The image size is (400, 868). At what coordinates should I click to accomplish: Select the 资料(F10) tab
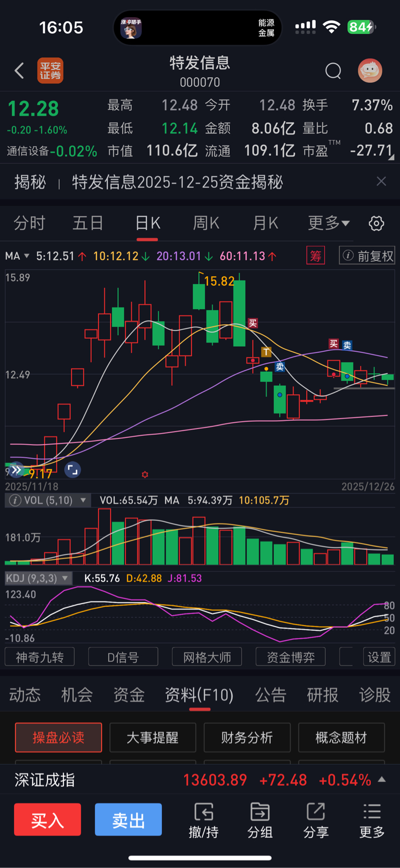click(x=199, y=695)
